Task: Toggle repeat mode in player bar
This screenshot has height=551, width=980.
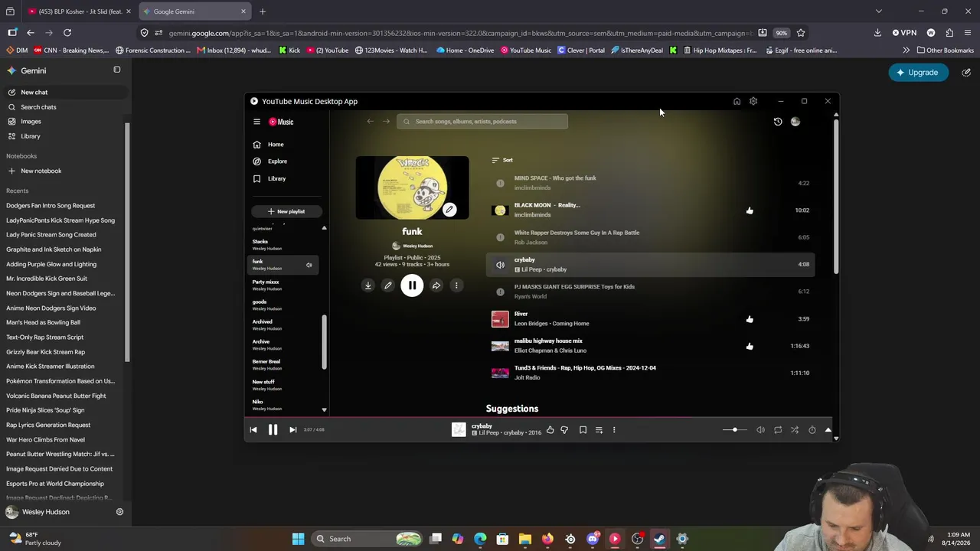Action: [778, 430]
